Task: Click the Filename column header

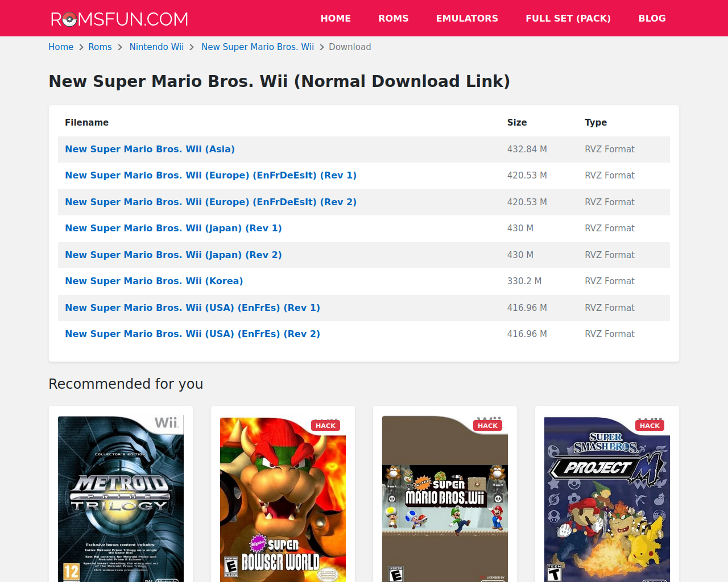Action: tap(86, 122)
